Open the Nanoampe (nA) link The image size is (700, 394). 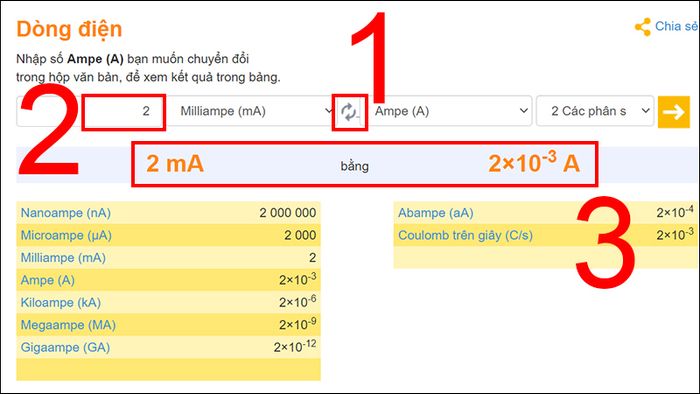click(66, 213)
